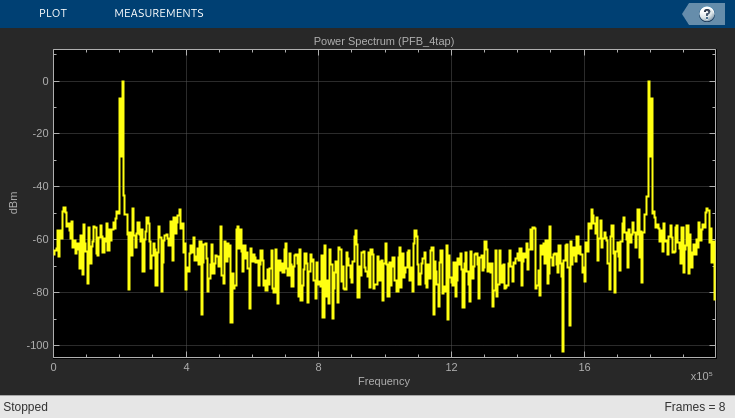Click the -100 y-axis tick label
The width and height of the screenshot is (735, 418).
click(x=38, y=345)
